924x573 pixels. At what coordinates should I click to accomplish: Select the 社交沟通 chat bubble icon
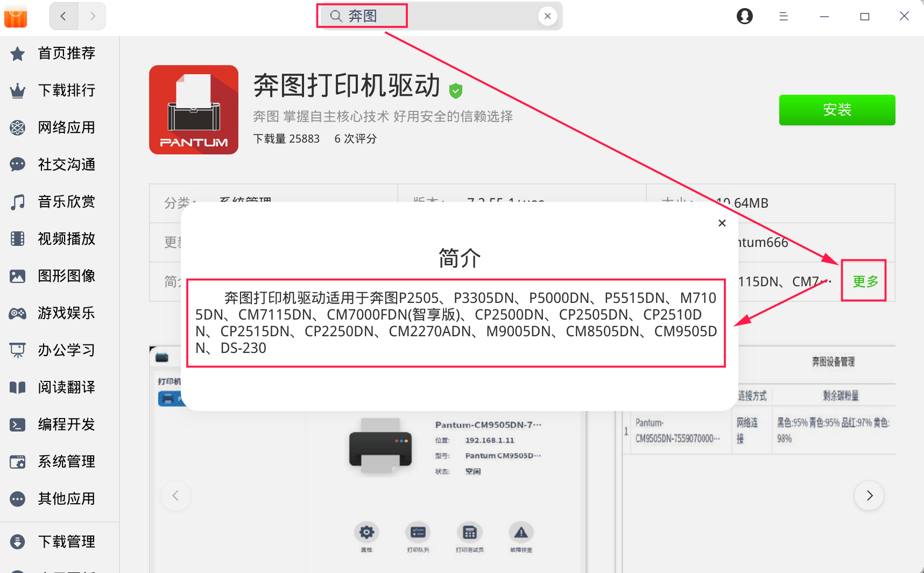(x=18, y=165)
